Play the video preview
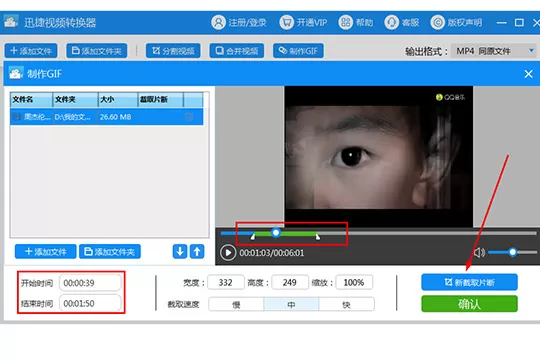The image size is (540, 360). coord(228,253)
